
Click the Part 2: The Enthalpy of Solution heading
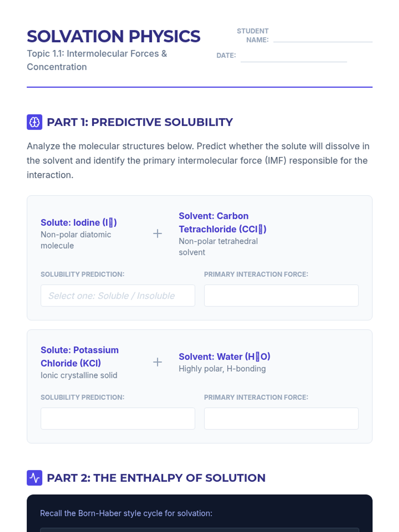[156, 478]
